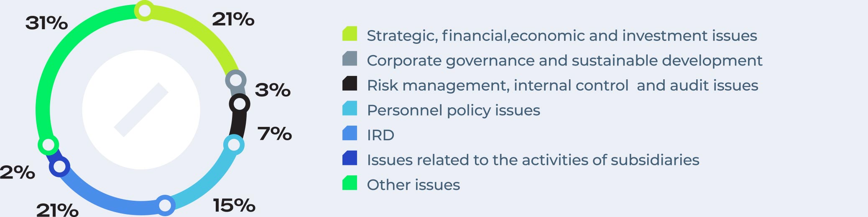Click the white center circle of the donut
868x217 pixels.
tap(141, 110)
